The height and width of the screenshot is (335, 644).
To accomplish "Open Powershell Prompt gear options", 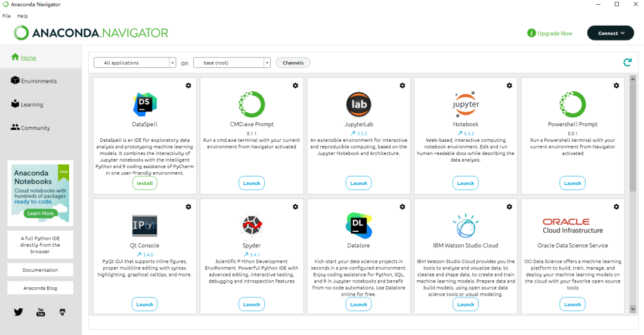I will (616, 85).
